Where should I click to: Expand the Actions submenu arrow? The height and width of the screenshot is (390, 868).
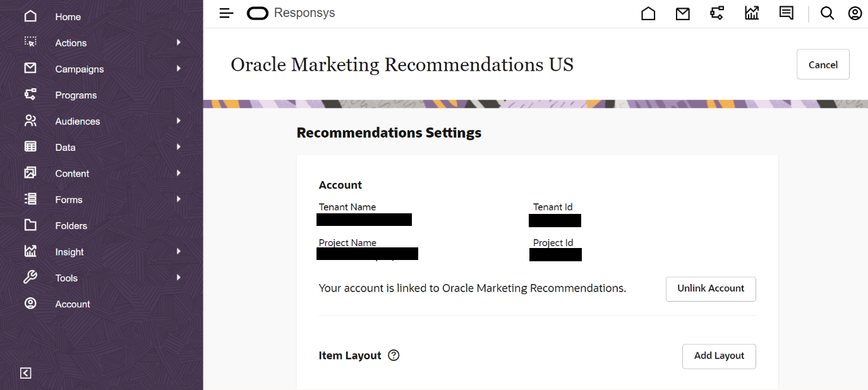[x=179, y=42]
